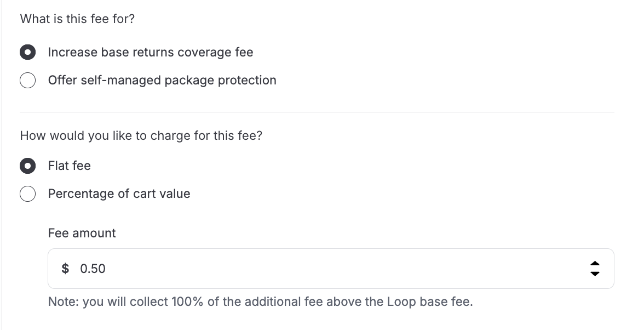
Task: Click the "100%" text in the note
Action: click(187, 302)
